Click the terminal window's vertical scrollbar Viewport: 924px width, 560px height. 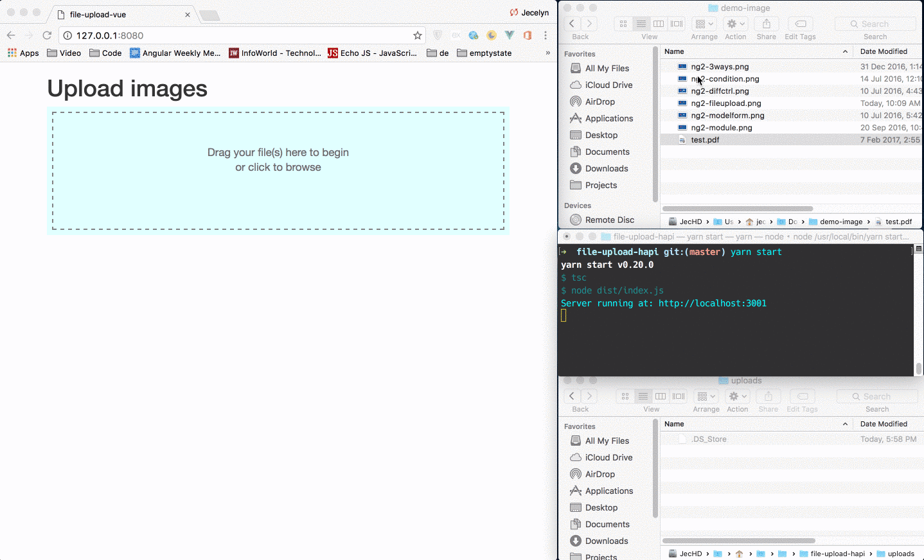pyautogui.click(x=919, y=368)
